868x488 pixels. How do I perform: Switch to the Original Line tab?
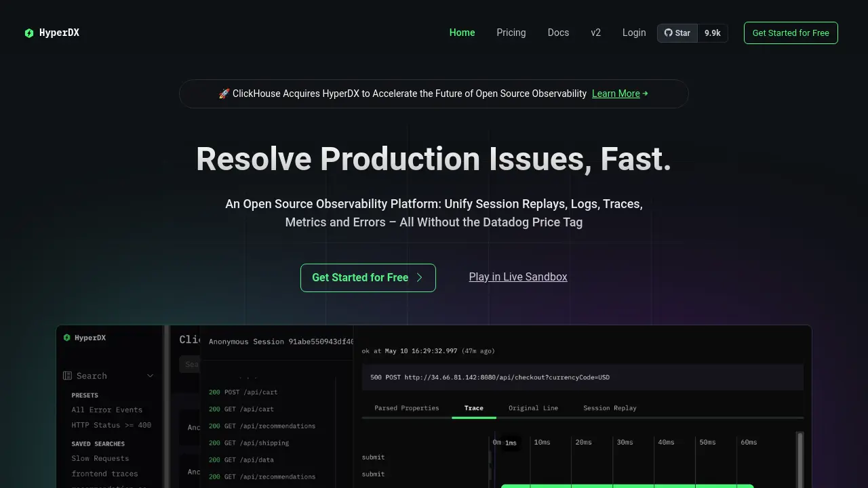(534, 408)
